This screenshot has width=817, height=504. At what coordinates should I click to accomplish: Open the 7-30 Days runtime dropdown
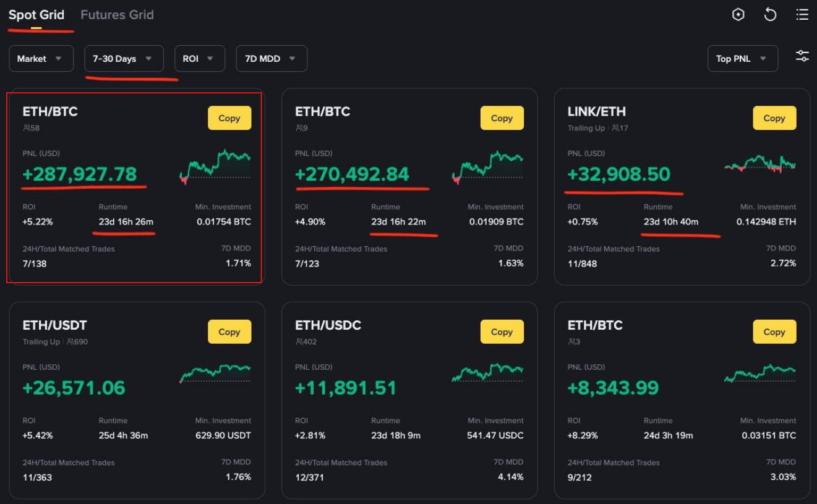point(124,59)
